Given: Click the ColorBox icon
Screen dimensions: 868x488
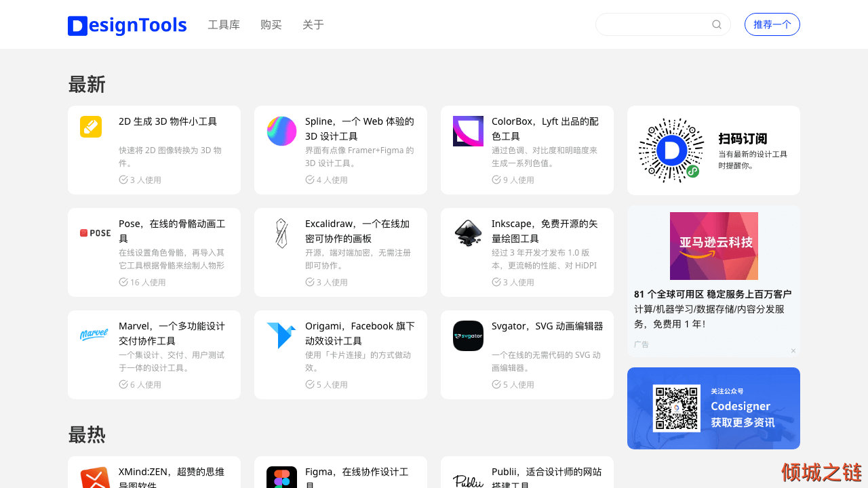Looking at the screenshot, I should [468, 131].
